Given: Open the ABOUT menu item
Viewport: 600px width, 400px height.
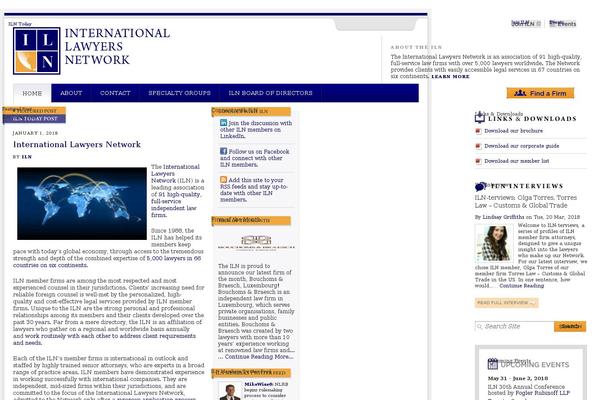Looking at the screenshot, I should (71, 93).
